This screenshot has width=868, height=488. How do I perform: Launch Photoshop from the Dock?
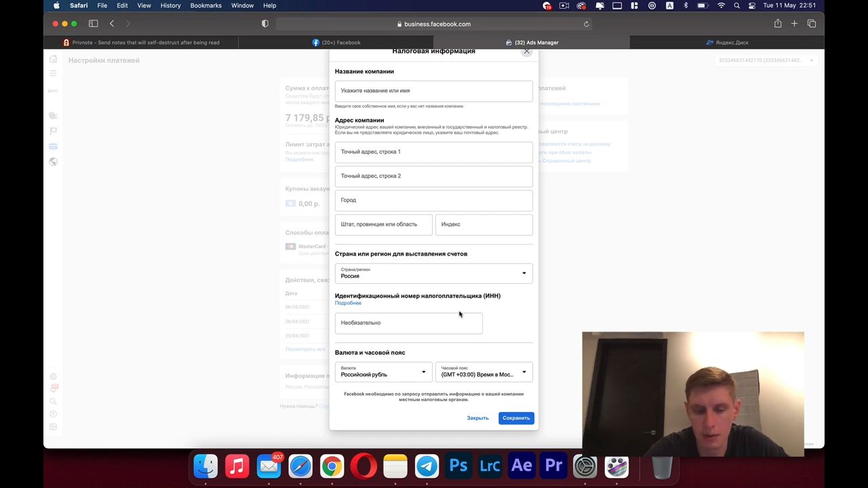[x=458, y=466]
